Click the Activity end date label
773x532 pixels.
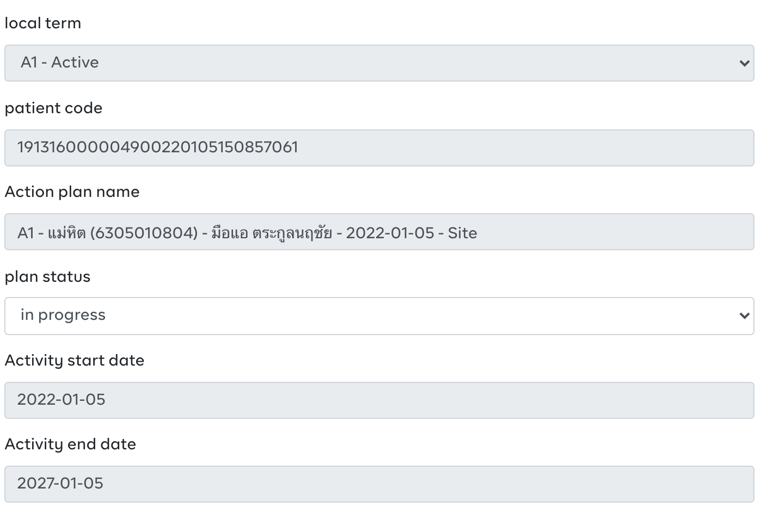[x=70, y=444]
